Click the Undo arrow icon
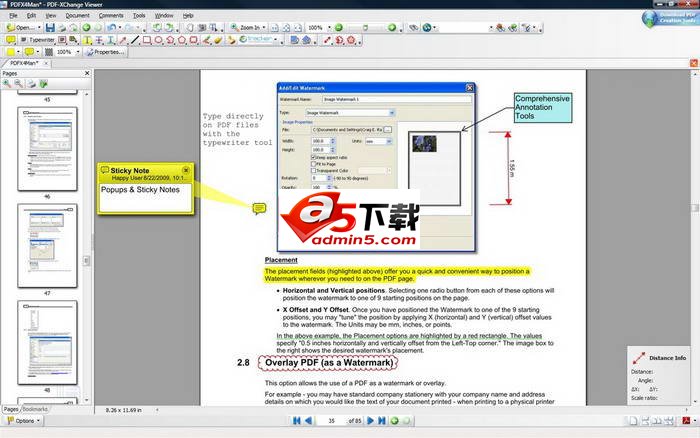700x438 pixels. (x=111, y=28)
